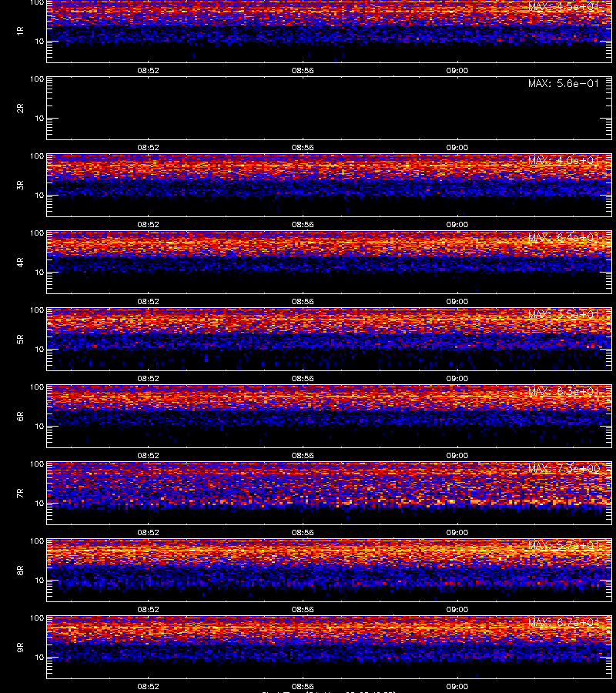This screenshot has width=616, height=693.
Task: Select the MAX: 3.5e+01 readout
Action: [x=564, y=314]
